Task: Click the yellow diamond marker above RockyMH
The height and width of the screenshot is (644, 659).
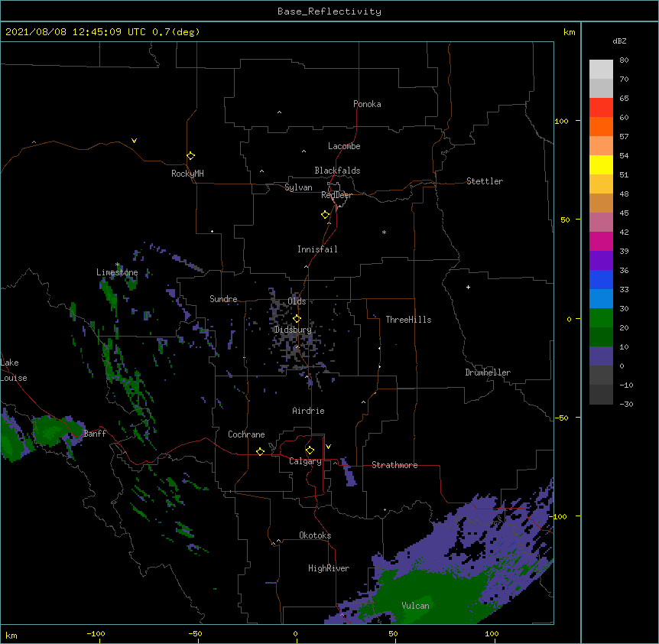Action: [191, 156]
